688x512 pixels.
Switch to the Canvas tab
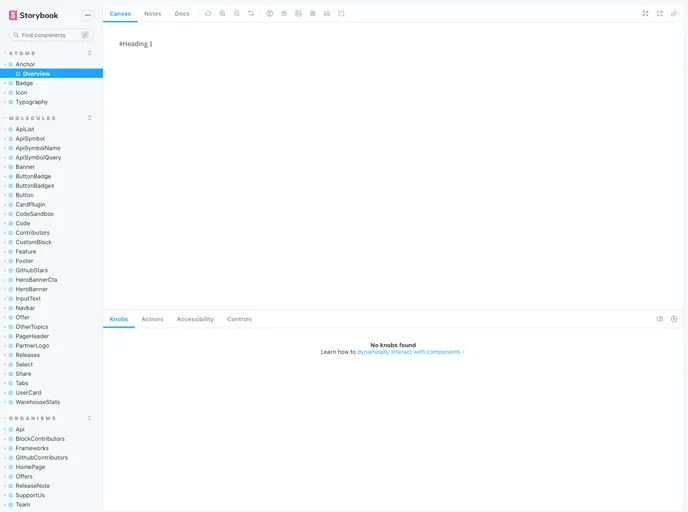pyautogui.click(x=120, y=14)
